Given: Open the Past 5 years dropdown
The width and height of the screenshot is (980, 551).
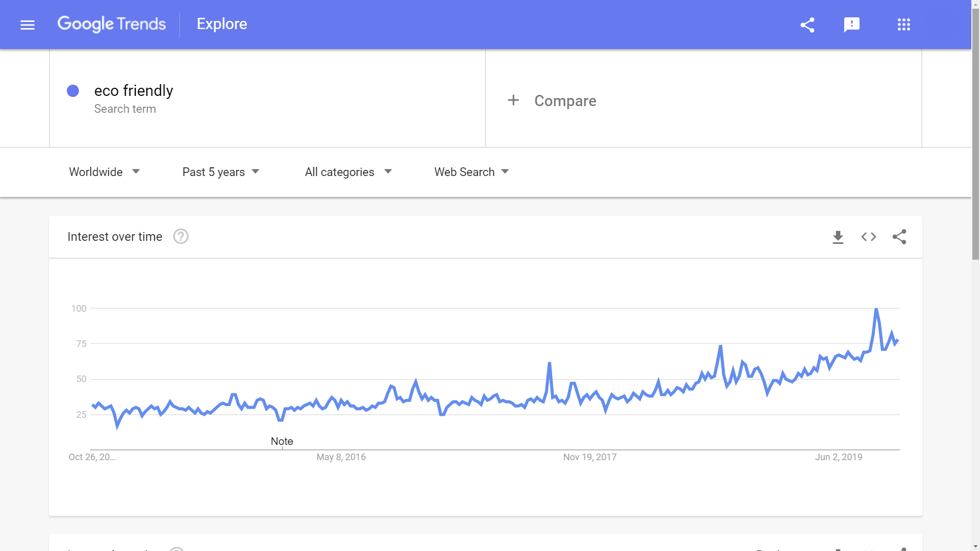Looking at the screenshot, I should point(221,172).
